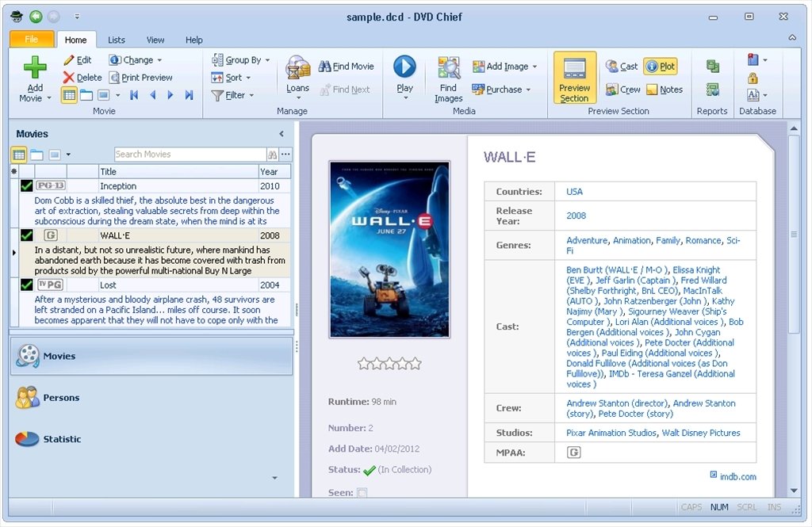
Task: Click the green back arrow in title bar
Action: pyautogui.click(x=36, y=17)
